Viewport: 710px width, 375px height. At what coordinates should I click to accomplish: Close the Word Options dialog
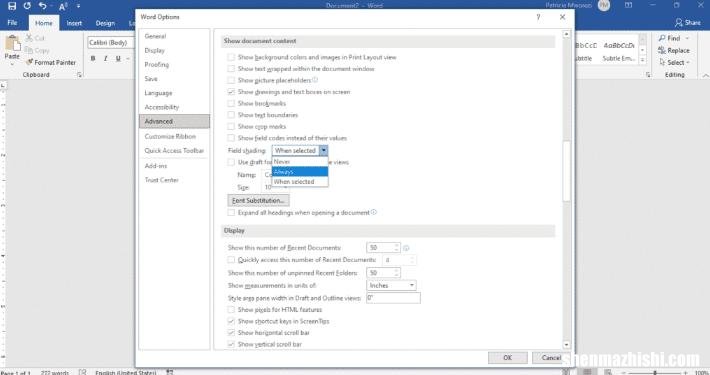pos(562,17)
